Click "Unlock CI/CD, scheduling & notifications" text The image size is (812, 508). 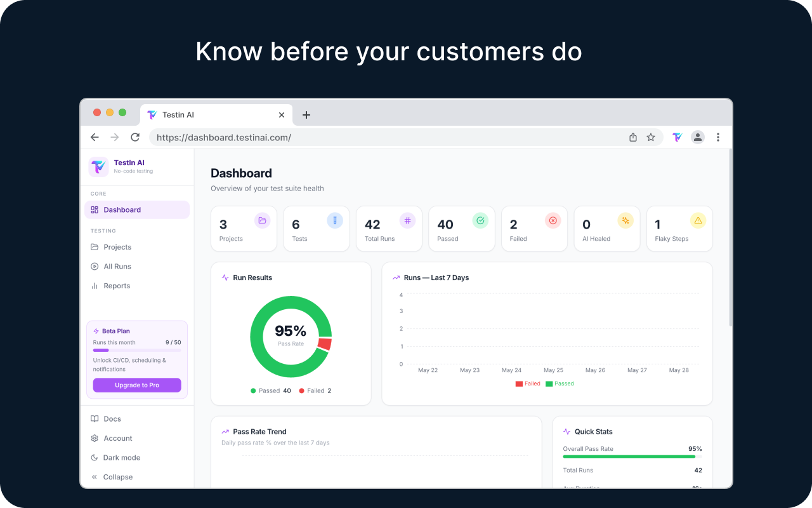tap(129, 365)
